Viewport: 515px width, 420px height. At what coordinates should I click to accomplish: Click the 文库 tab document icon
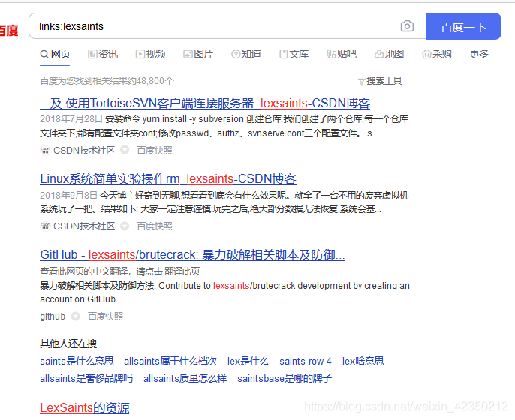[284, 54]
